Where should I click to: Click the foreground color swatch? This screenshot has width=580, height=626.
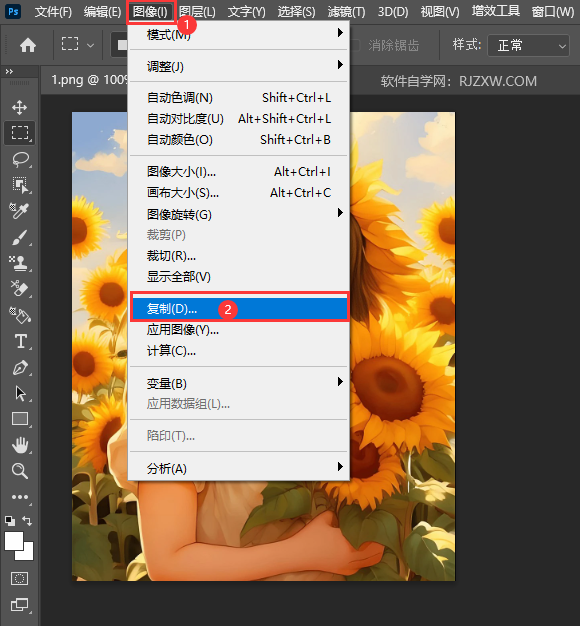point(14,541)
